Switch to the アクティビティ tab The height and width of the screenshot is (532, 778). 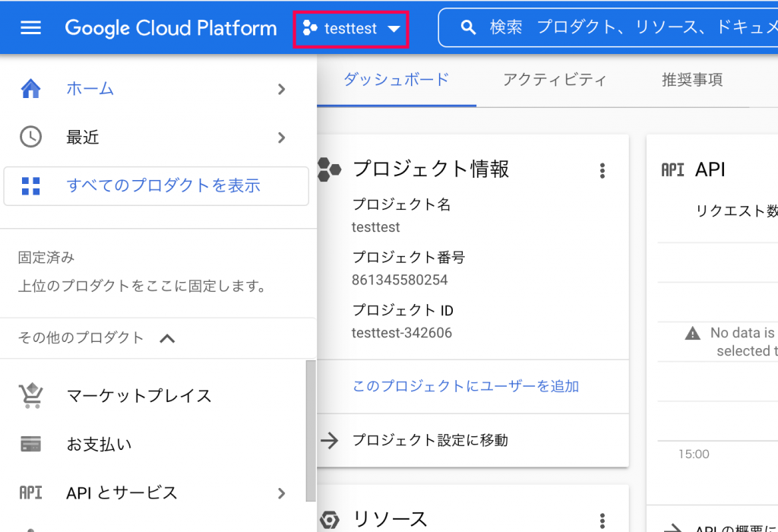(x=555, y=80)
